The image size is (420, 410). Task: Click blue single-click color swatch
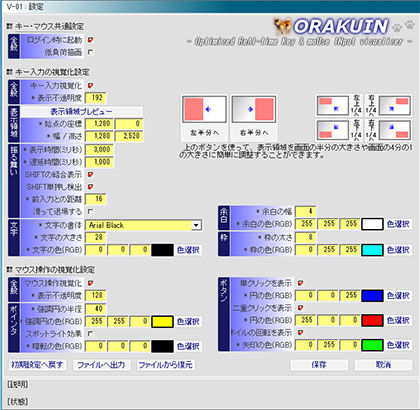click(x=372, y=296)
